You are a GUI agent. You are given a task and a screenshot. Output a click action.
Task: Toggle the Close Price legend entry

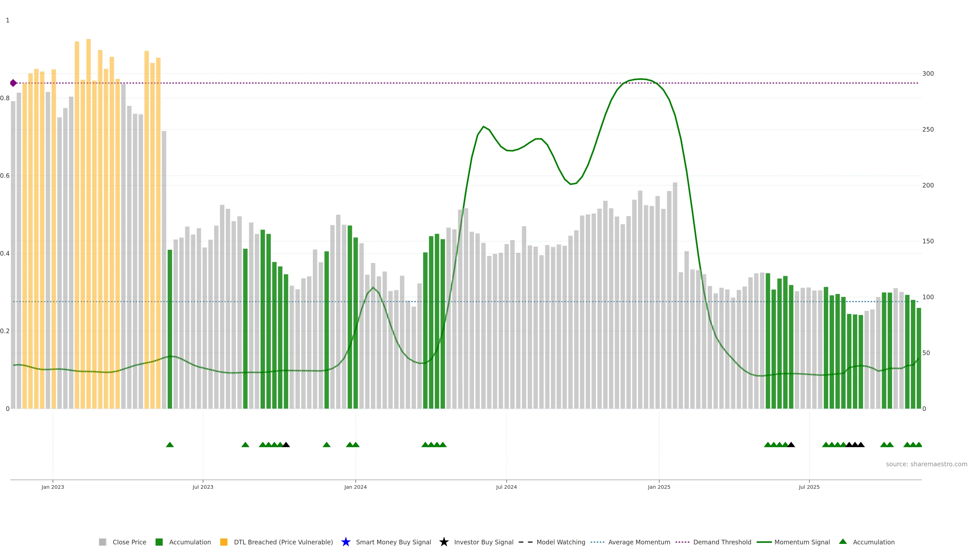129,542
